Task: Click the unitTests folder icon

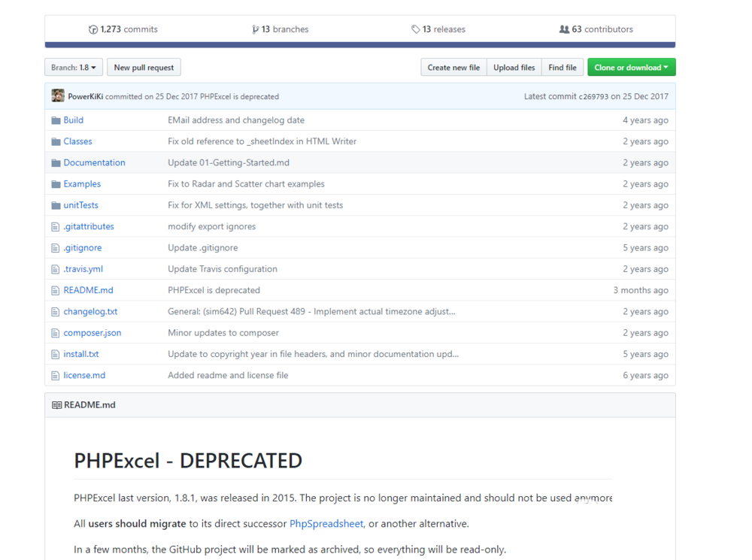Action: (56, 205)
